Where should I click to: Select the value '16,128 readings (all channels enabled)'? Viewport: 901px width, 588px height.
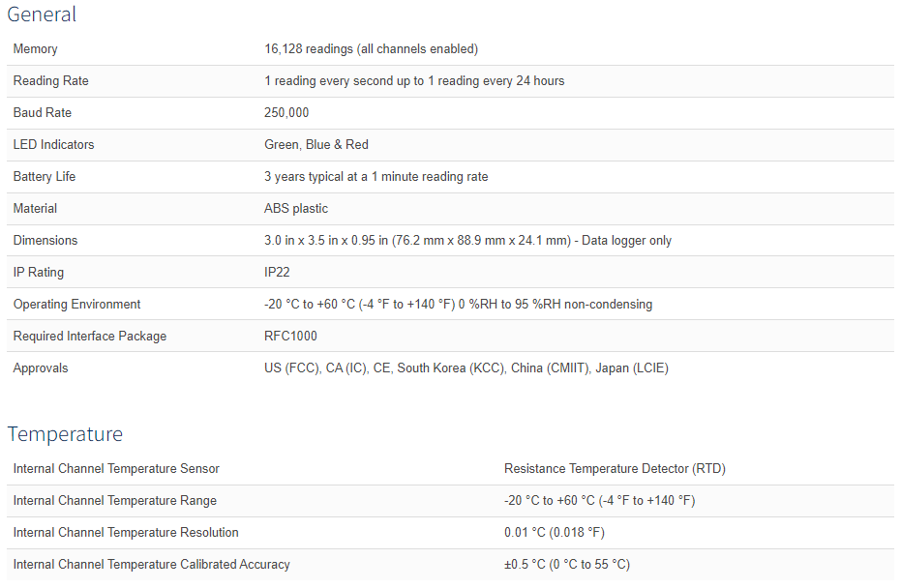pos(372,49)
